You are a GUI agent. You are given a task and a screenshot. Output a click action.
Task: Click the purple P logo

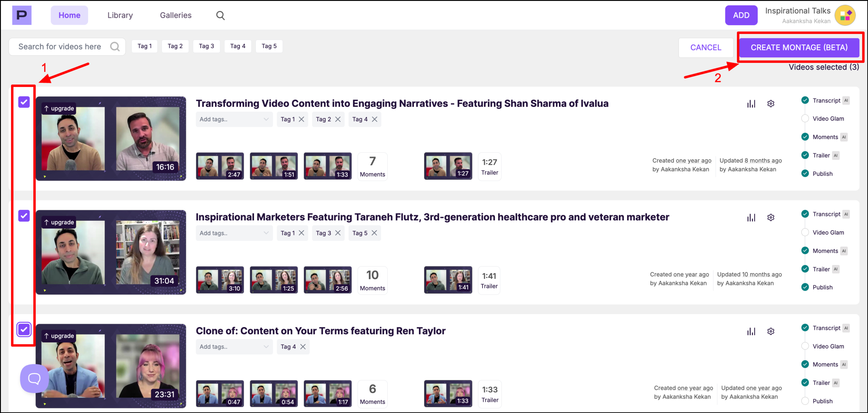point(22,15)
